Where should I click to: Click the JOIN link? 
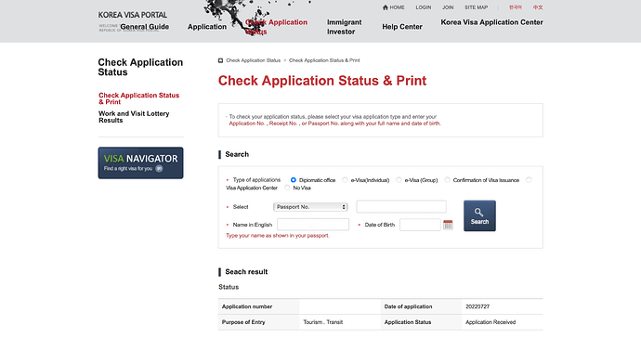coord(448,7)
